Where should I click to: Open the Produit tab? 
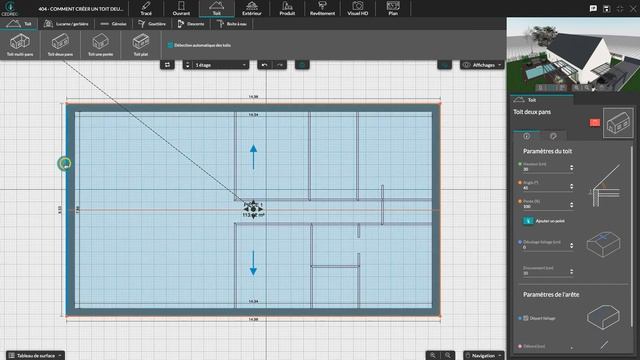point(287,8)
